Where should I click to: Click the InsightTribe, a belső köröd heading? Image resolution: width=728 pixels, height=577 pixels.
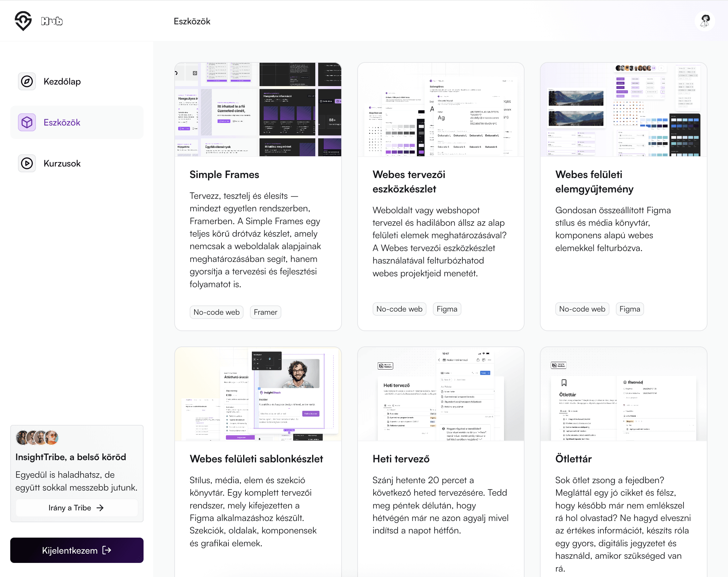[70, 457]
